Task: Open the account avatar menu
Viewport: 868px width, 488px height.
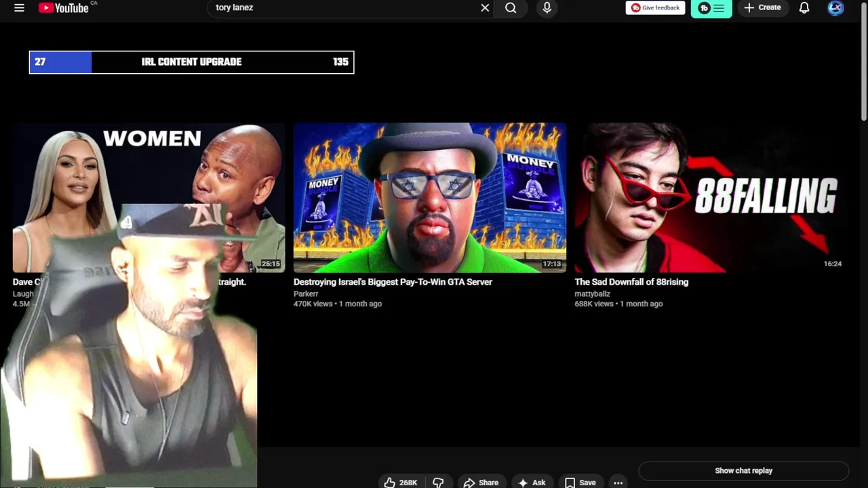Action: point(835,7)
